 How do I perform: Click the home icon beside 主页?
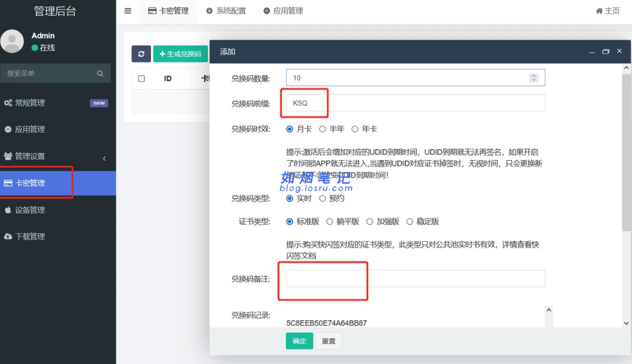pos(599,11)
